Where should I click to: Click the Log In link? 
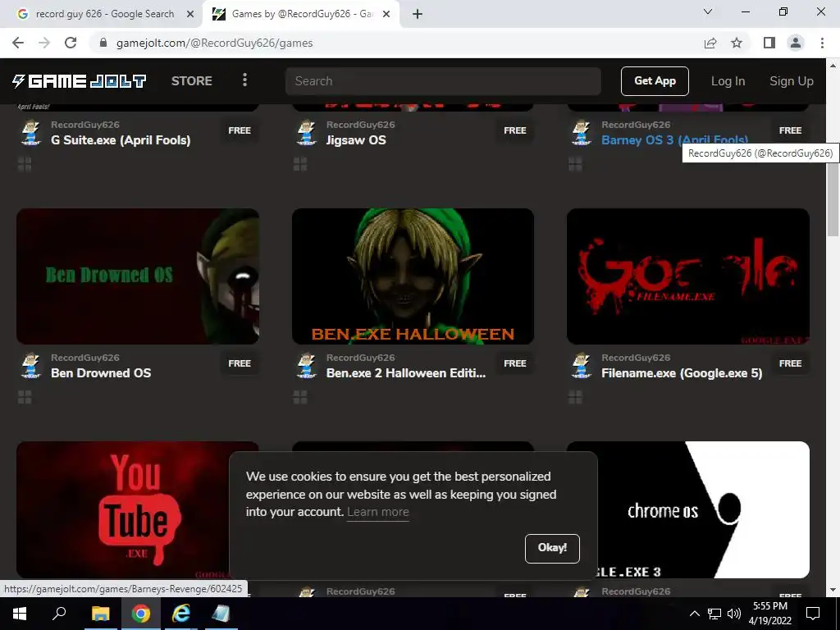pos(728,81)
